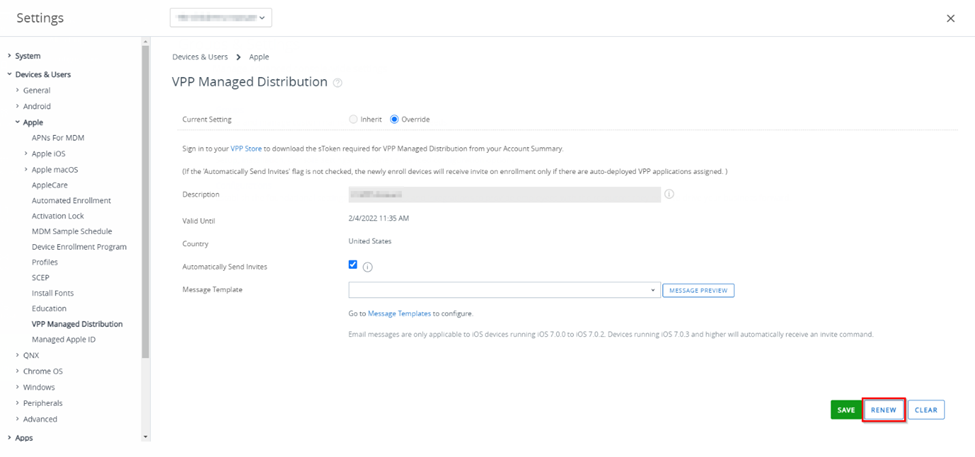Open SCEP settings page

(40, 278)
